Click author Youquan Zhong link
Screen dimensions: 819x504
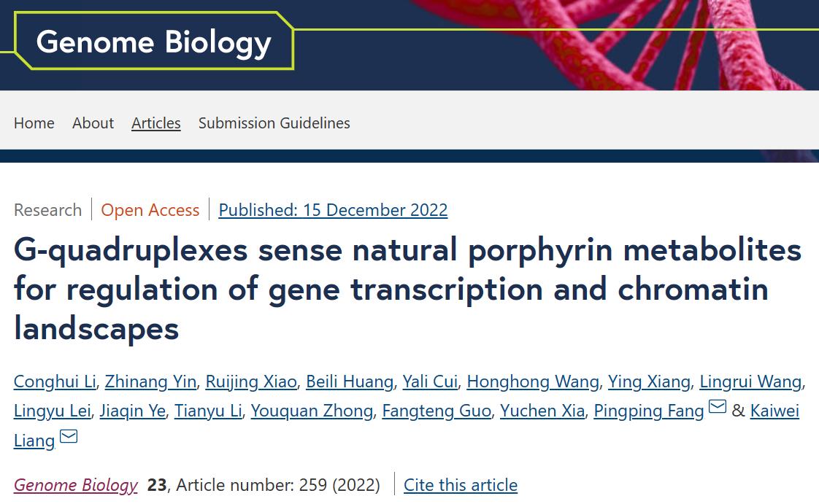pos(312,411)
